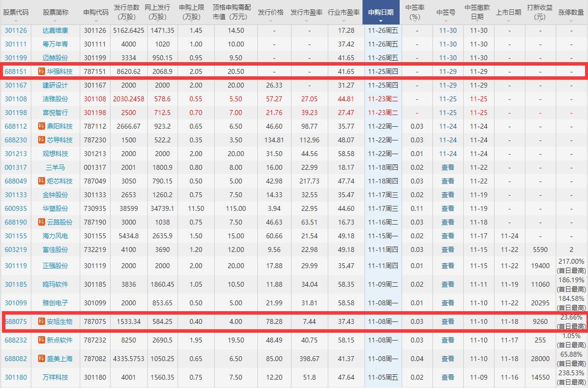
Task: Click the 科 badge icon beside 华强科技
Action: pyautogui.click(x=42, y=71)
